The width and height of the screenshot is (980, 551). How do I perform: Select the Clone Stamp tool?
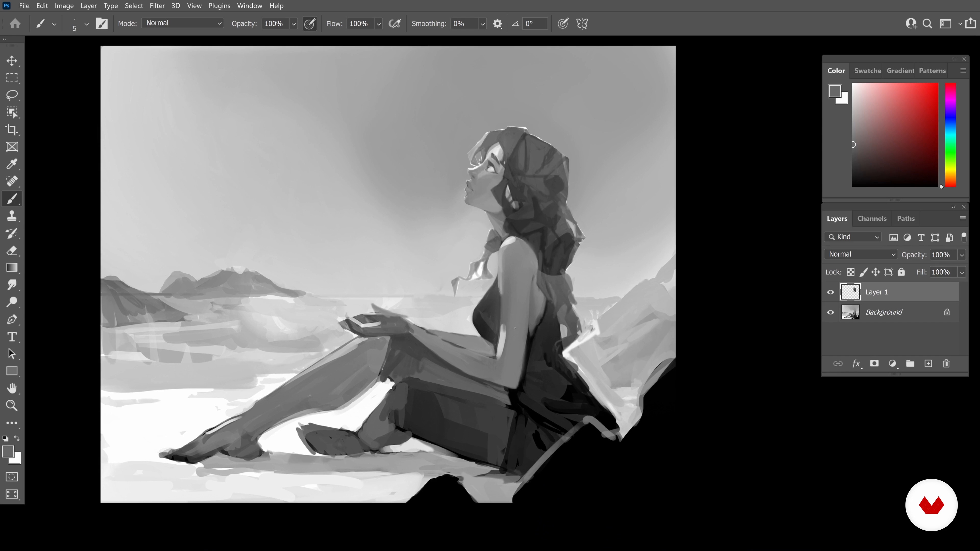[12, 216]
